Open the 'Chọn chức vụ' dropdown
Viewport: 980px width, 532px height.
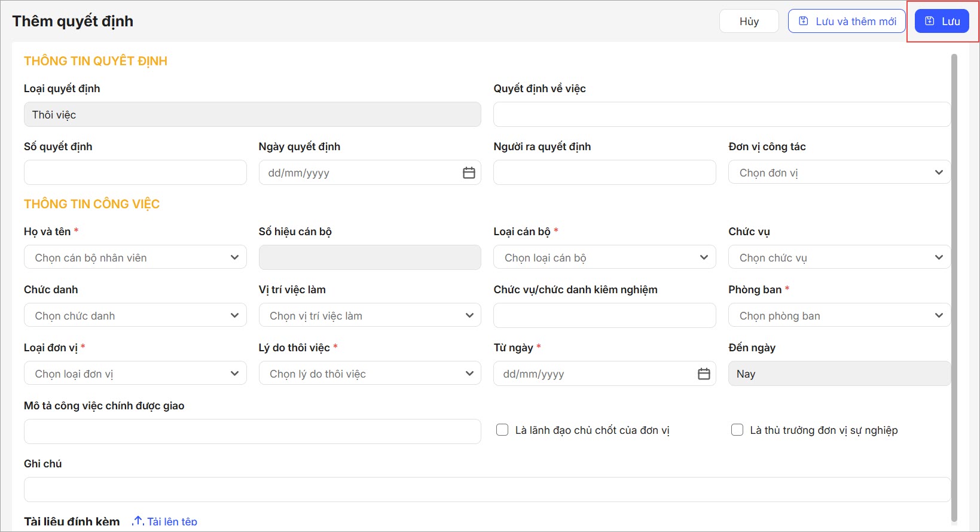[839, 257]
